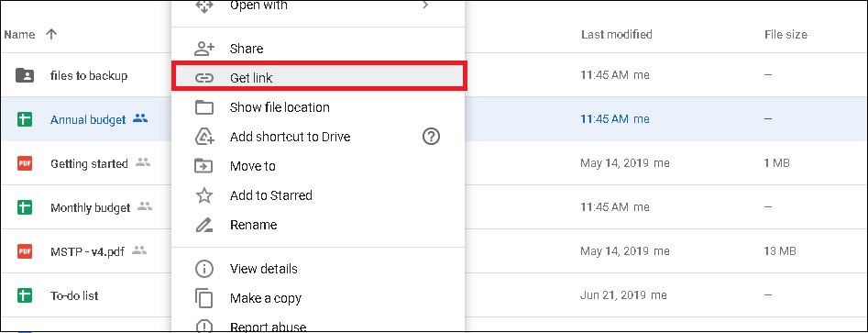Click the Sheets icon beside Monthly budget

point(24,207)
